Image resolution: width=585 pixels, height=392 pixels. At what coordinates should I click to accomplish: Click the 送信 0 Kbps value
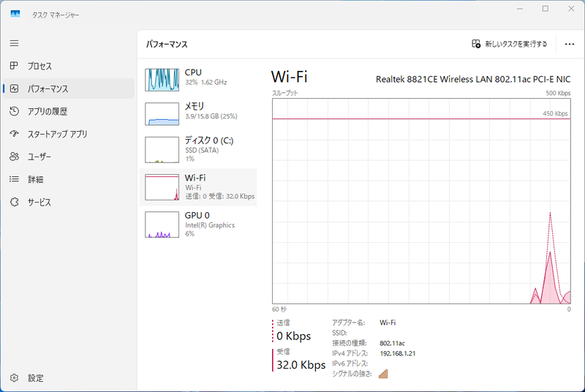[x=294, y=336]
